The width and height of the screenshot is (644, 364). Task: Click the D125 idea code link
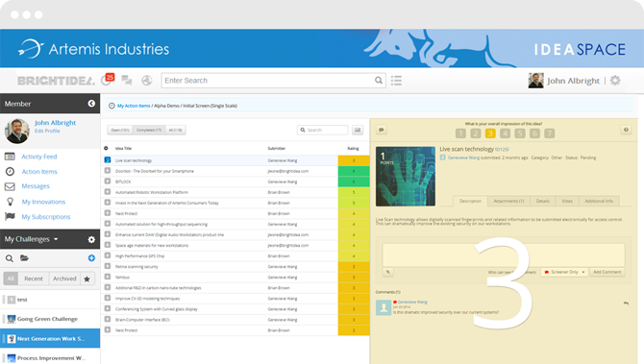[x=502, y=150]
